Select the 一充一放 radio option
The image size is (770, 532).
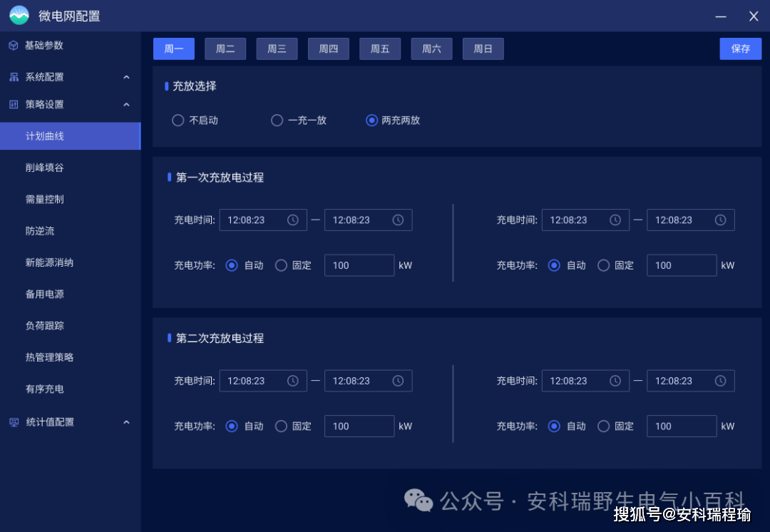tap(277, 121)
